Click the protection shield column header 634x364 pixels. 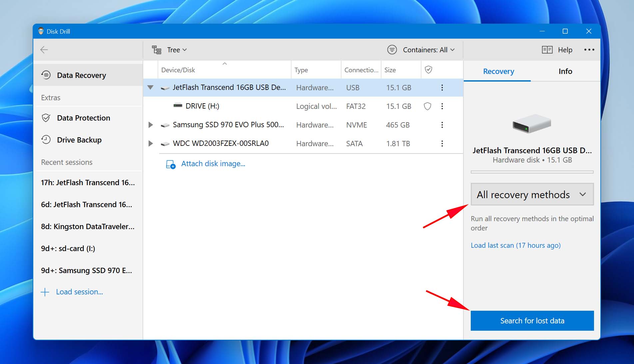tap(428, 70)
